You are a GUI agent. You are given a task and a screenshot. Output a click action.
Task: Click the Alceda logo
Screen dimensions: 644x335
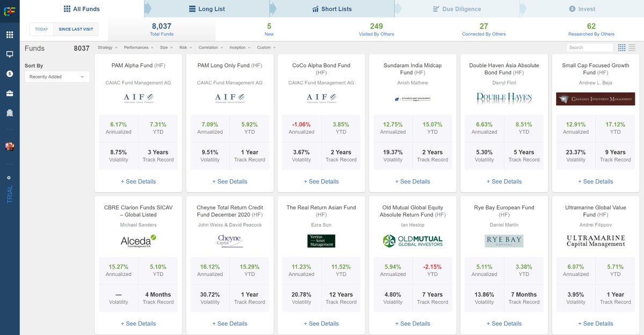click(x=138, y=241)
